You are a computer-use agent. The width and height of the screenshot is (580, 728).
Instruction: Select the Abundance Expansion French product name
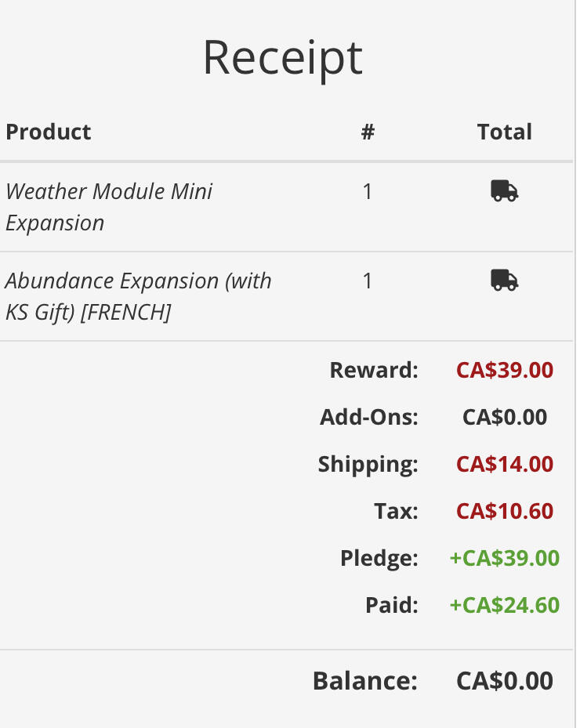(x=138, y=296)
